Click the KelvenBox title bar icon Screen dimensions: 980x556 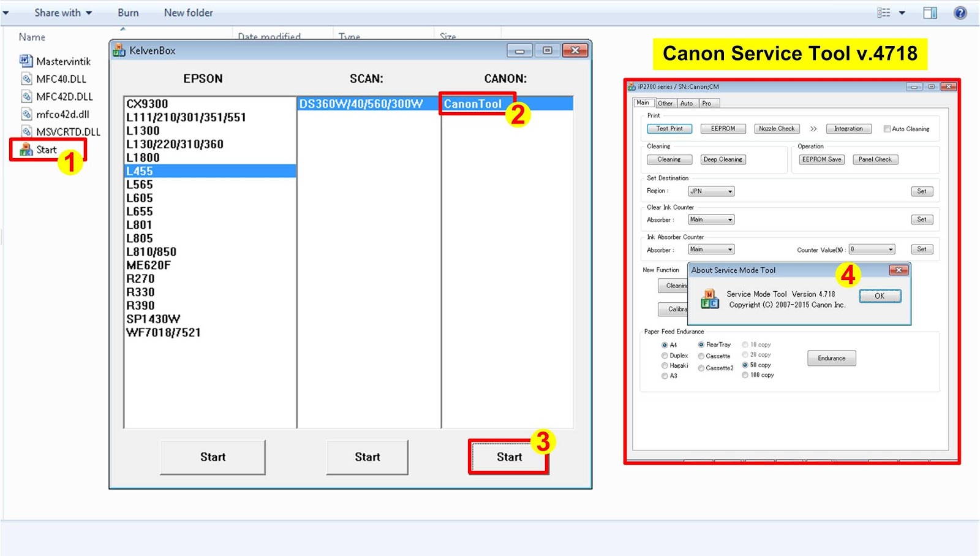tap(119, 50)
